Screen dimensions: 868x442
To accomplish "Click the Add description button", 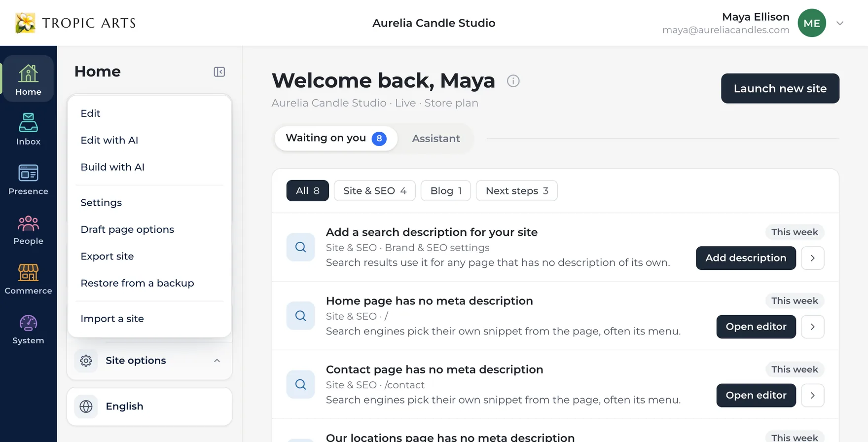I will pos(746,258).
